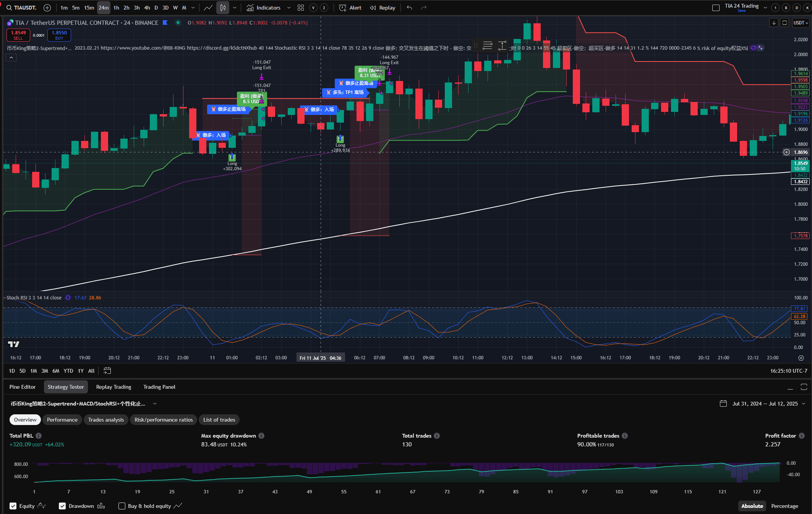The image size is (812, 514).
Task: Uncheck the Drawdown checkbox
Action: point(62,506)
